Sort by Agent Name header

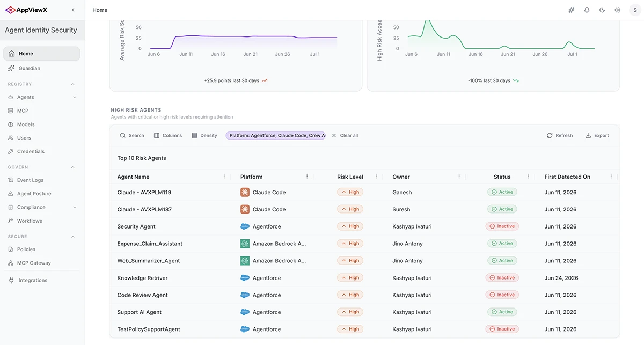pos(133,177)
